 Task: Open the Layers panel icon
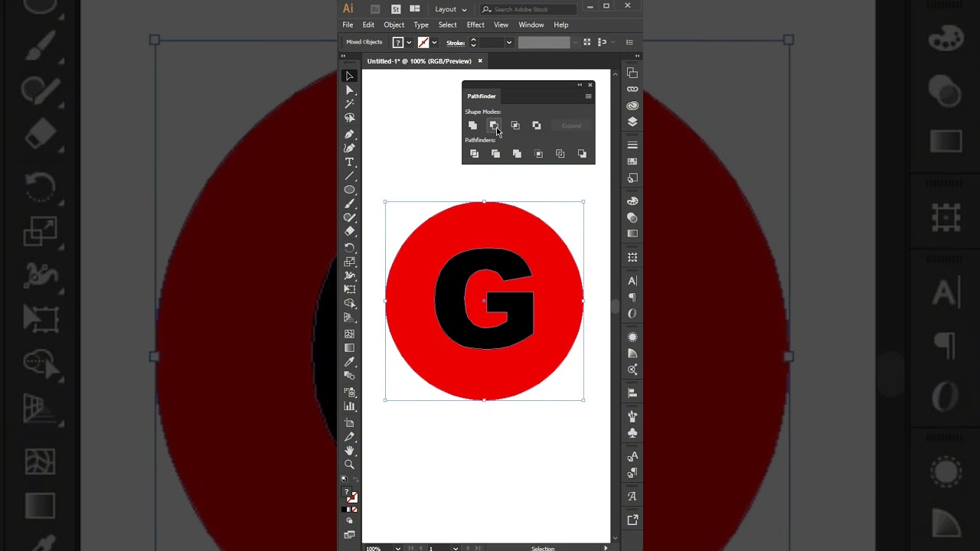(632, 122)
